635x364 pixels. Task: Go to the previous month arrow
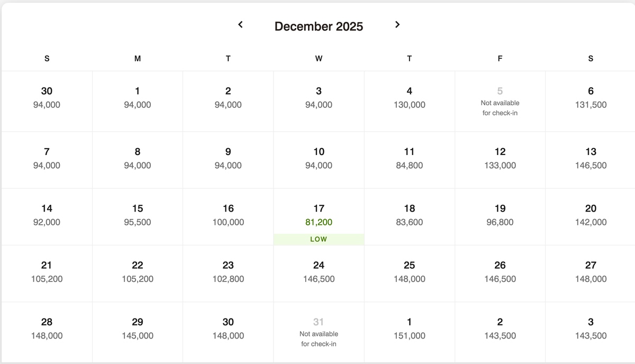tap(240, 24)
